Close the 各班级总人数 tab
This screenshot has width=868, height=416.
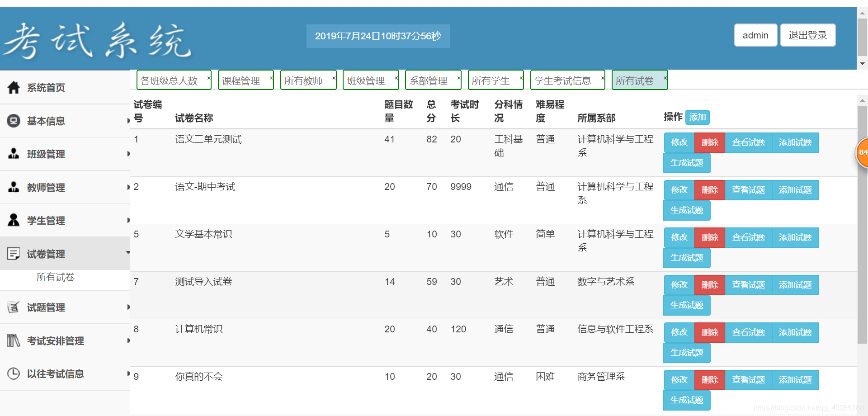pos(208,78)
